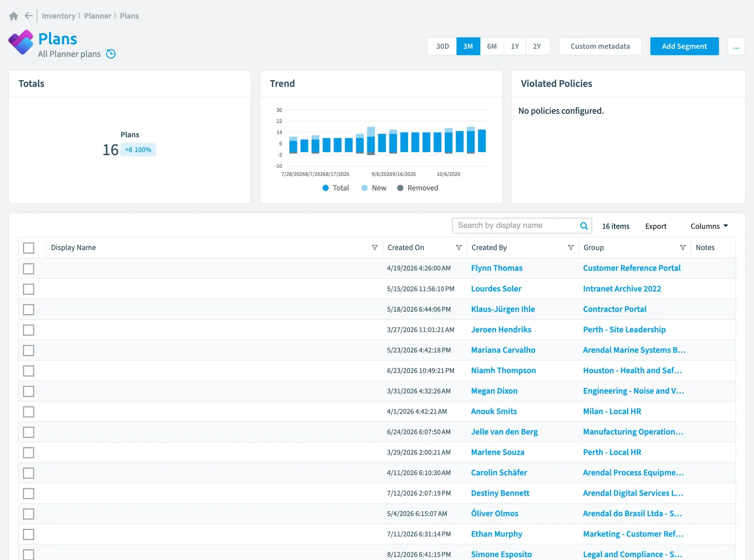
Task: Click the history clock icon beside All Planner plans
Action: click(111, 54)
